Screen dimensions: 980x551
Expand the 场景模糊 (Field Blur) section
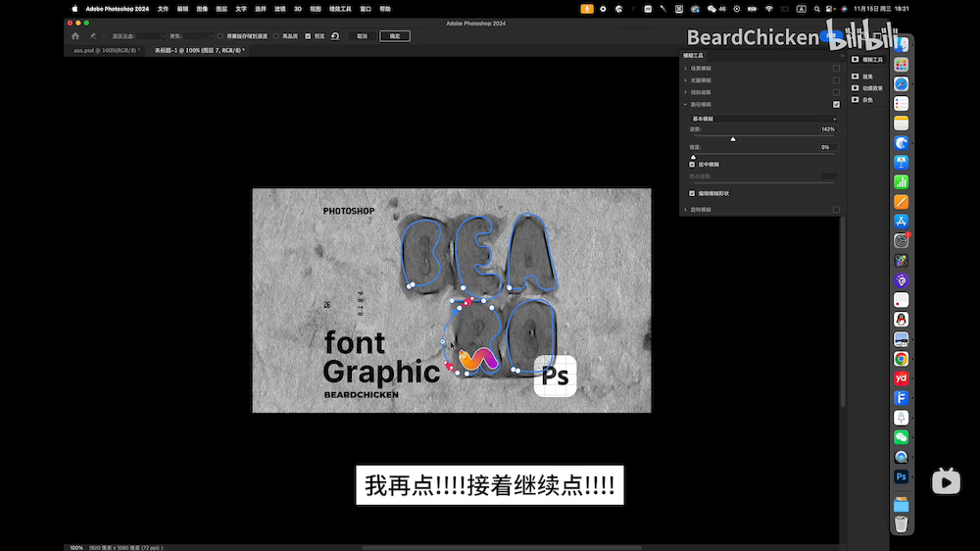[x=685, y=68]
